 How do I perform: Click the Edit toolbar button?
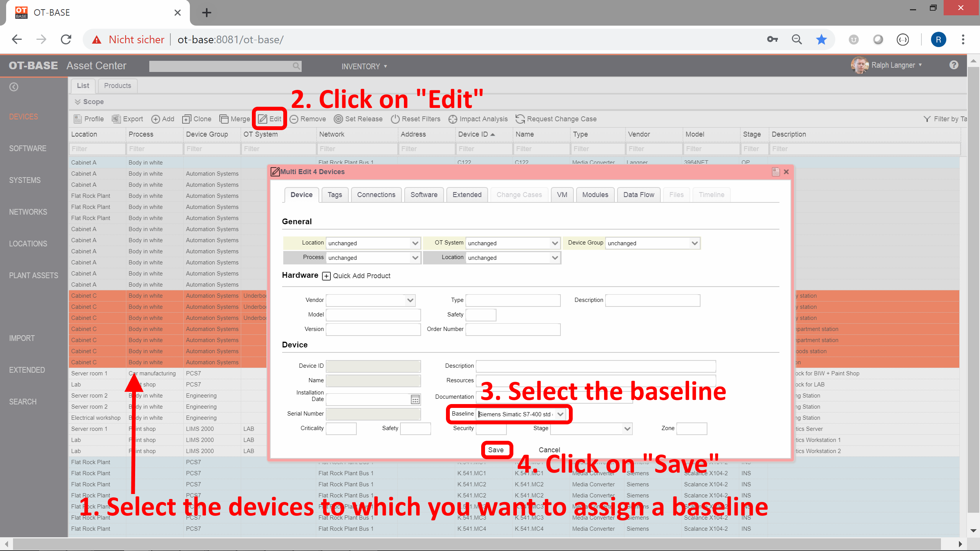click(x=270, y=119)
